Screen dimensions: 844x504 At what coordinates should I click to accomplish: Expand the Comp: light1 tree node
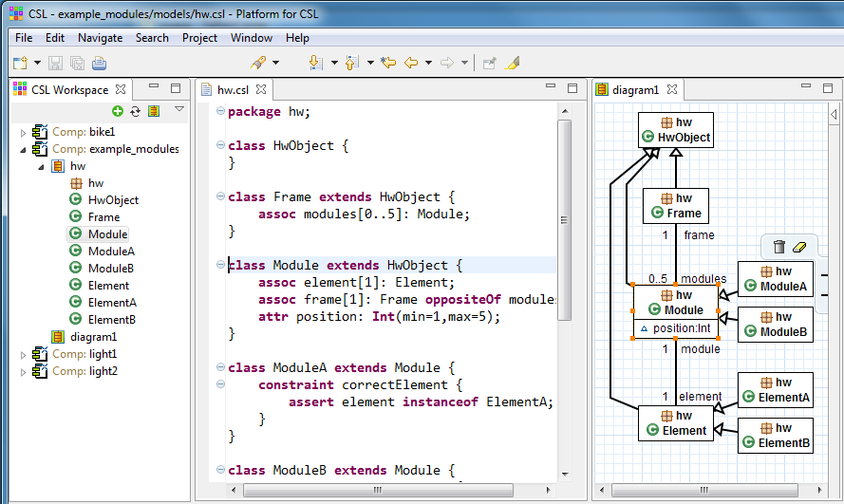pyautogui.click(x=24, y=354)
